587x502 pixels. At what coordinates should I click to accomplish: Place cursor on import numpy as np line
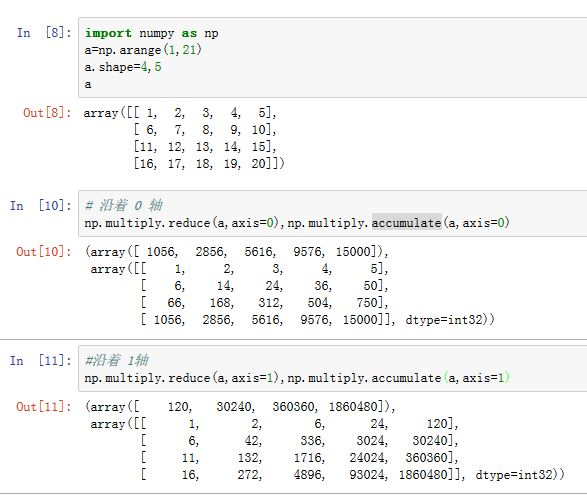[x=152, y=33]
